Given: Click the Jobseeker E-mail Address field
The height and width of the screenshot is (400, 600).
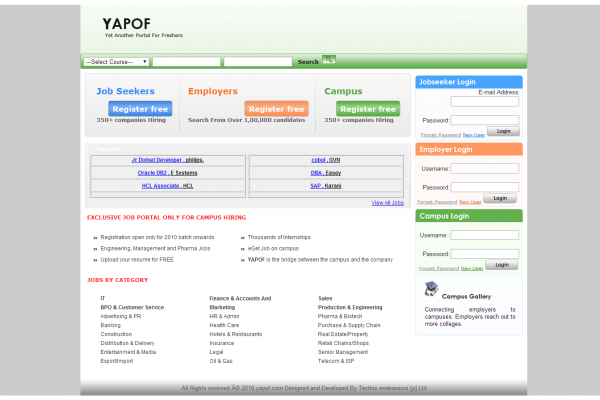Looking at the screenshot, I should [484, 101].
